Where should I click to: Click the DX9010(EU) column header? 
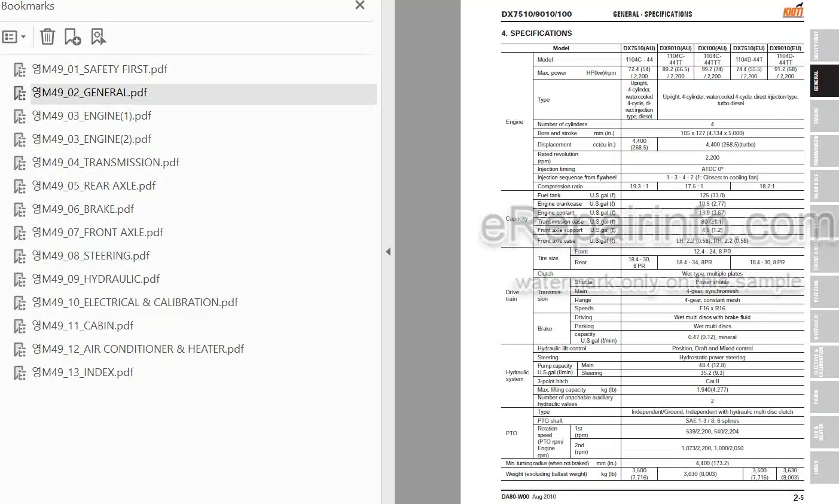click(x=785, y=48)
